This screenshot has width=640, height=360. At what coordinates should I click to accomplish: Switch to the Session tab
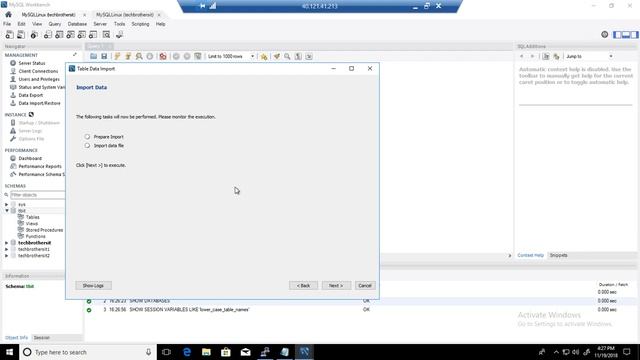tap(42, 338)
